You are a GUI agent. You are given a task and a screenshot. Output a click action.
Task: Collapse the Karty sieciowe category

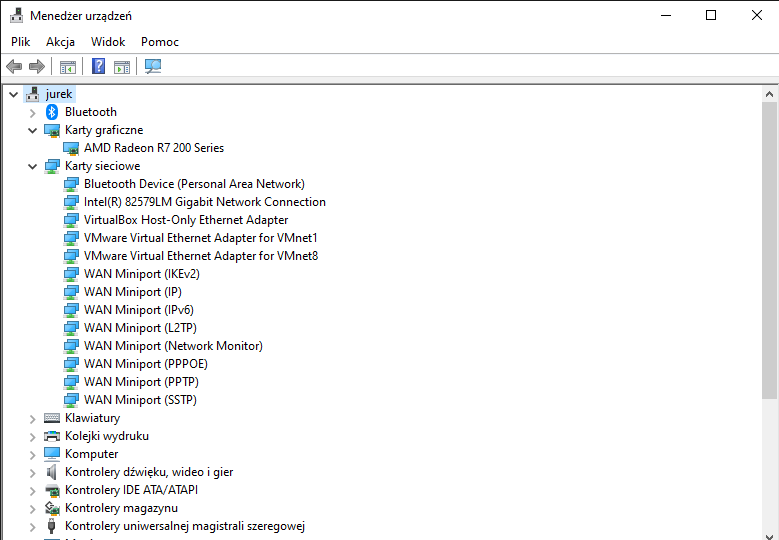(33, 166)
